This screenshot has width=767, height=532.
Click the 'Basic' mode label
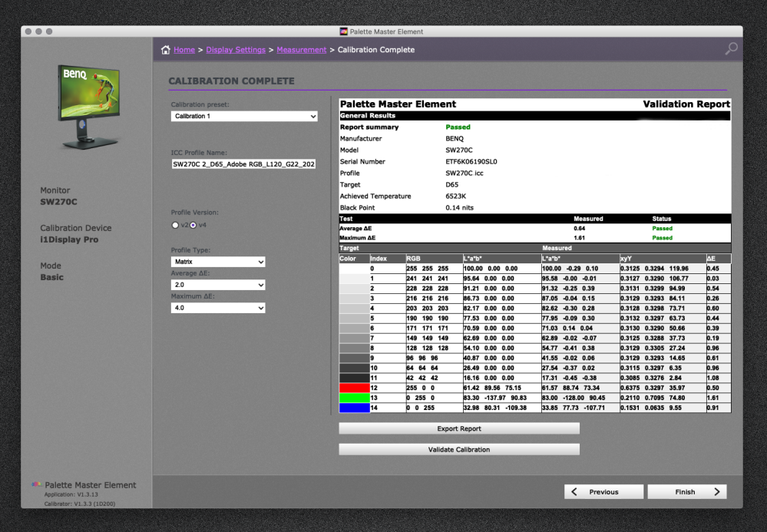point(52,277)
